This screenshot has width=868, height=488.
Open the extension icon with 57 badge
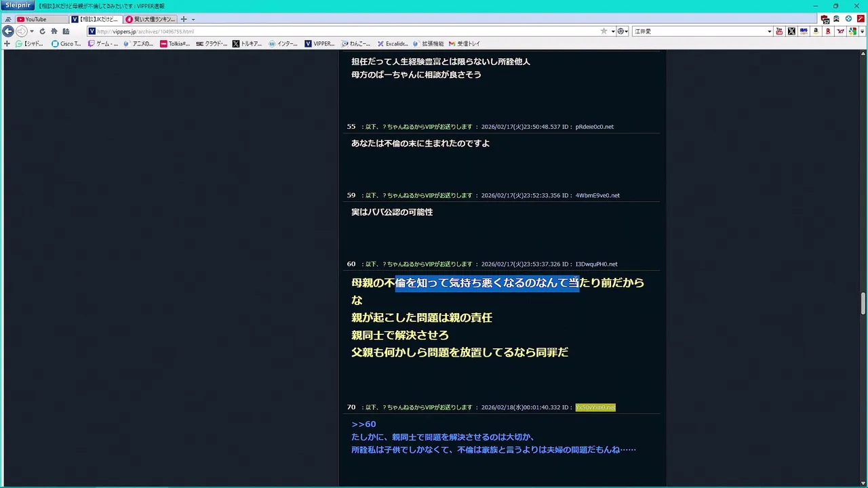pos(825,19)
